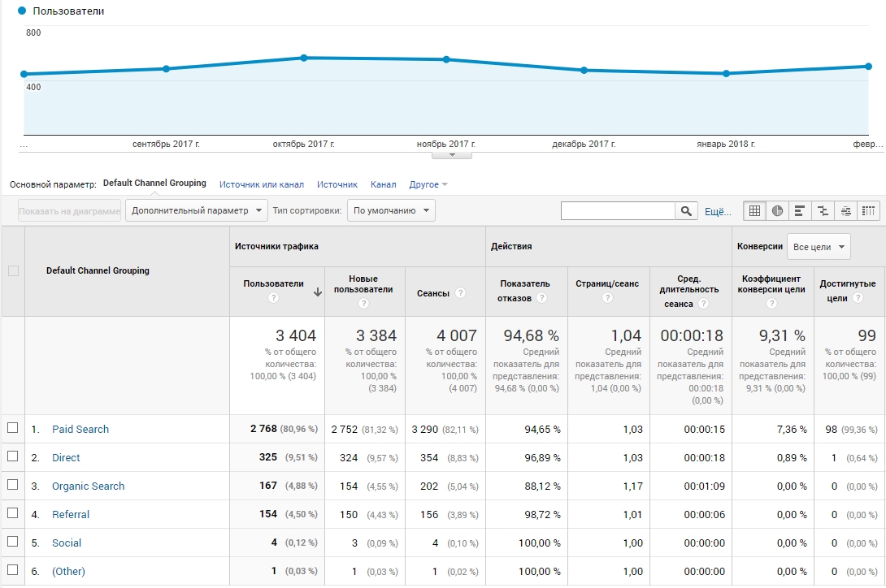This screenshot has width=886, height=588.
Task: Open the Organic Search channel link
Action: pyautogui.click(x=88, y=486)
